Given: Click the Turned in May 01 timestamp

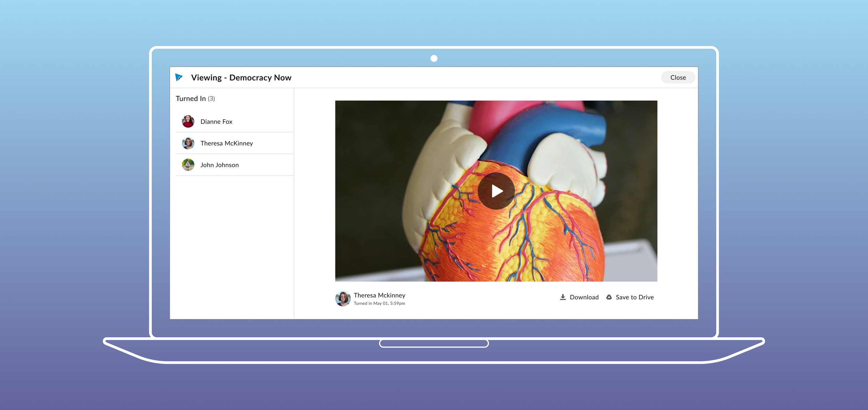Looking at the screenshot, I should 379,304.
